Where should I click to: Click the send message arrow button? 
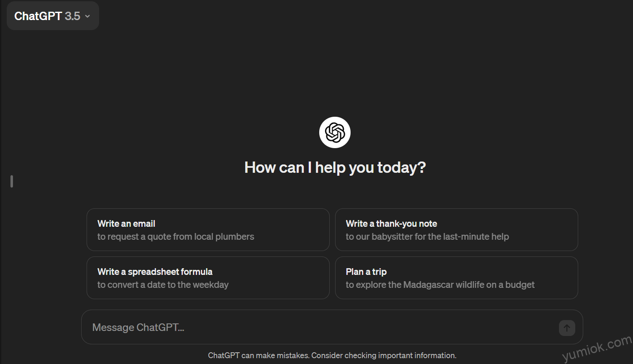(x=567, y=328)
